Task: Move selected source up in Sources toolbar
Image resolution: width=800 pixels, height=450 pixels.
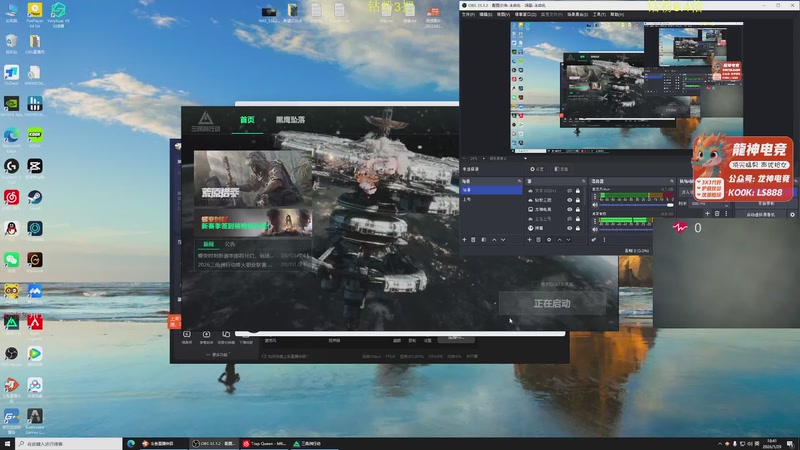Action: pos(559,240)
